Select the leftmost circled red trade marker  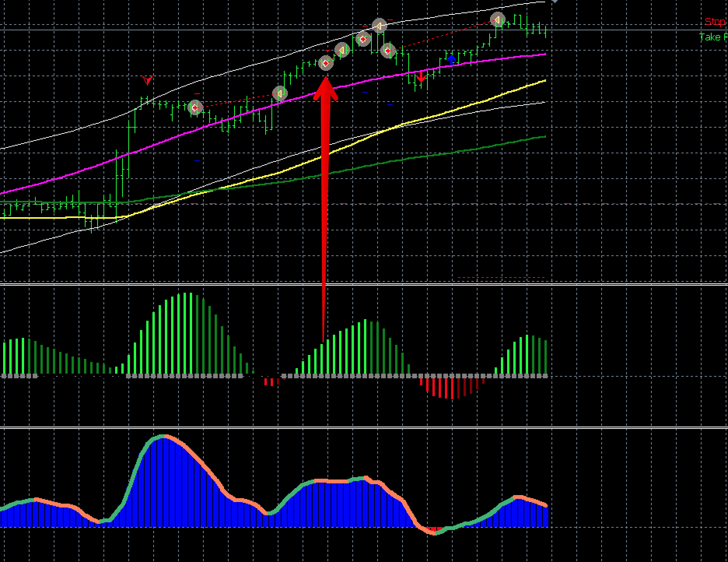click(195, 107)
